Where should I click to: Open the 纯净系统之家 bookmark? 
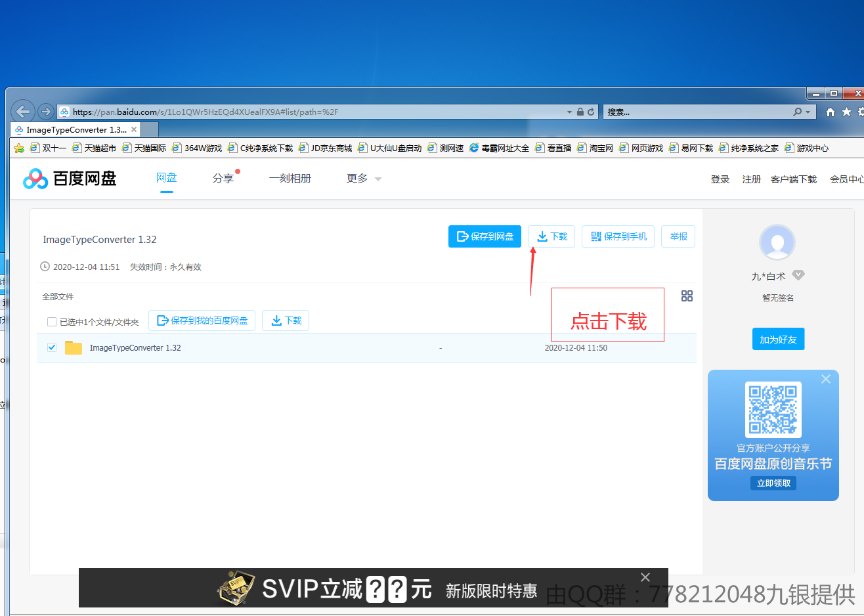coord(748,148)
